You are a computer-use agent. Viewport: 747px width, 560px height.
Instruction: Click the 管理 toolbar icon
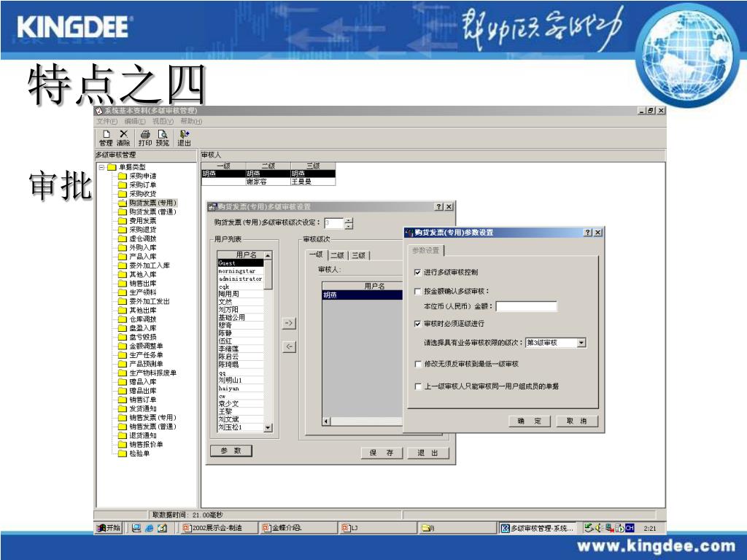pyautogui.click(x=106, y=138)
